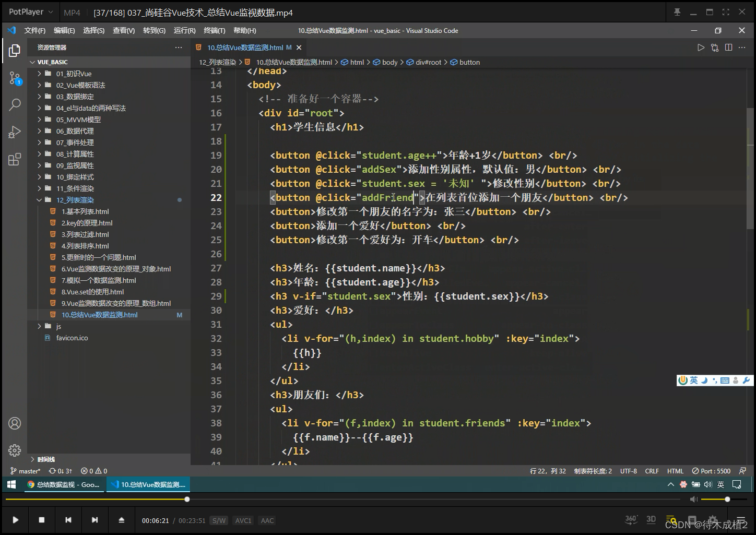Click the 行 22, 列 32 cursor position
756x535 pixels.
[x=548, y=471]
